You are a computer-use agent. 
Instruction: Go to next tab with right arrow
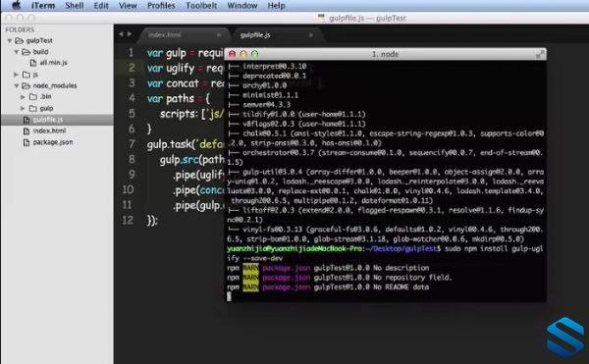click(130, 34)
